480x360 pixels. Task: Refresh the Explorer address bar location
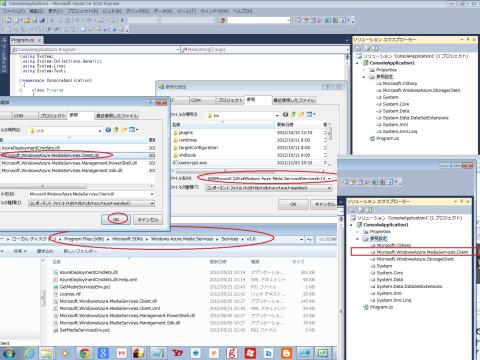pos(309,239)
